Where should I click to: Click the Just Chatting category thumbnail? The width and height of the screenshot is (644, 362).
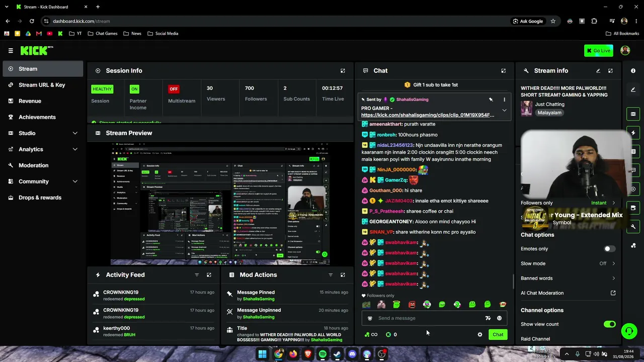(x=527, y=109)
